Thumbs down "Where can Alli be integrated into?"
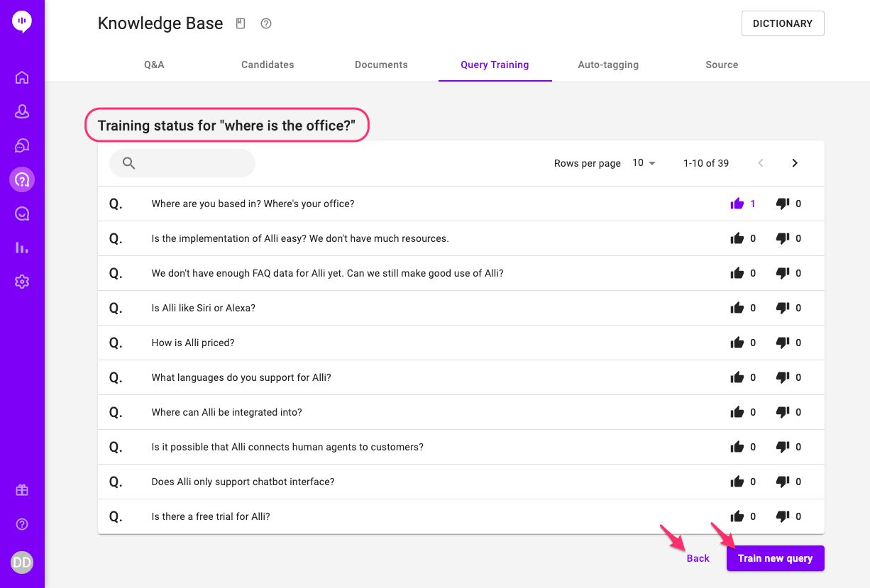The width and height of the screenshot is (870, 588). pos(783,412)
